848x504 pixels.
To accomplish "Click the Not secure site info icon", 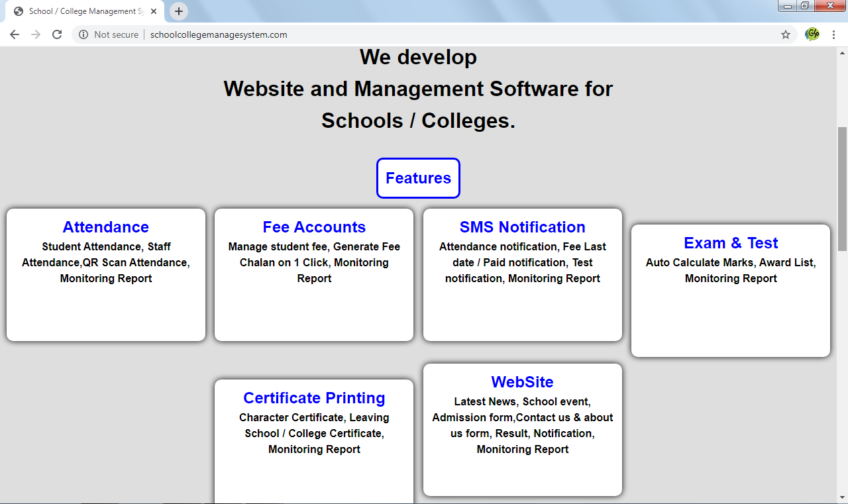I will (83, 34).
